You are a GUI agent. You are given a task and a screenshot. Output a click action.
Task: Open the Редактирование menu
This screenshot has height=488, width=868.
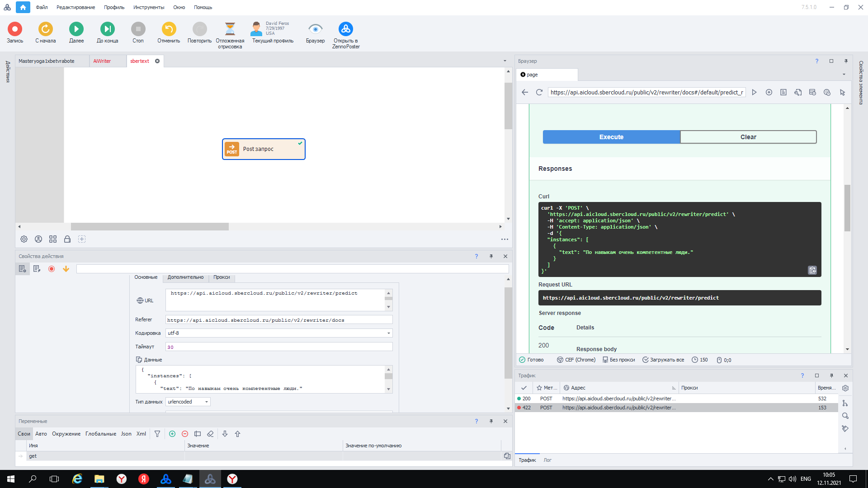click(75, 7)
